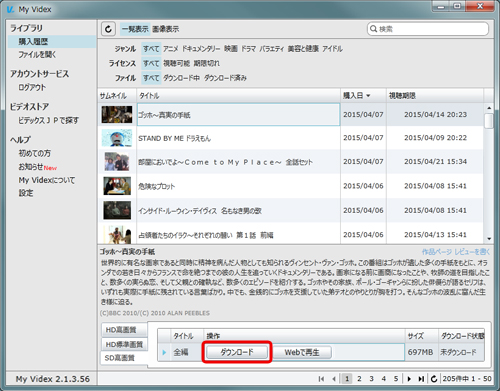Image resolution: width=500 pixels, height=391 pixels.
Task: Open ビデックスＪＰで探す store link
Action: click(x=48, y=120)
